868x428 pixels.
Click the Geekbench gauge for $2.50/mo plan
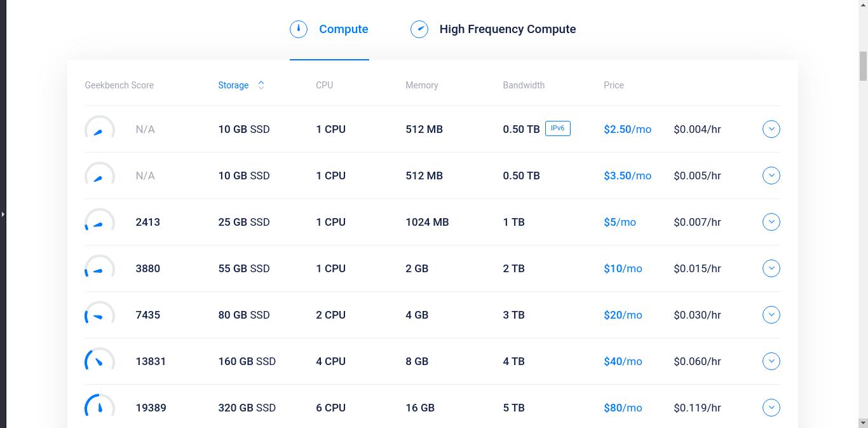[x=100, y=128]
